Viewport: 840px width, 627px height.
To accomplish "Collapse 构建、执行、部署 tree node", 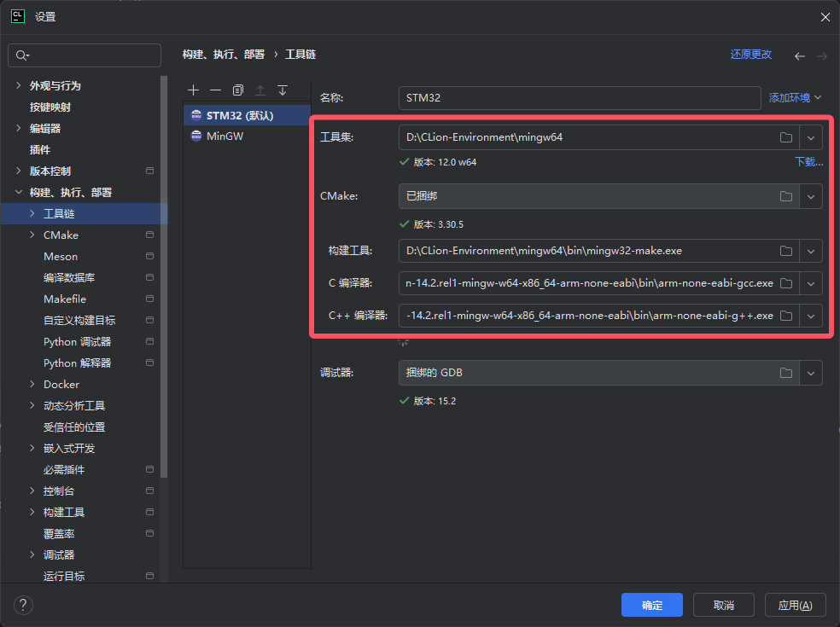I will click(18, 192).
